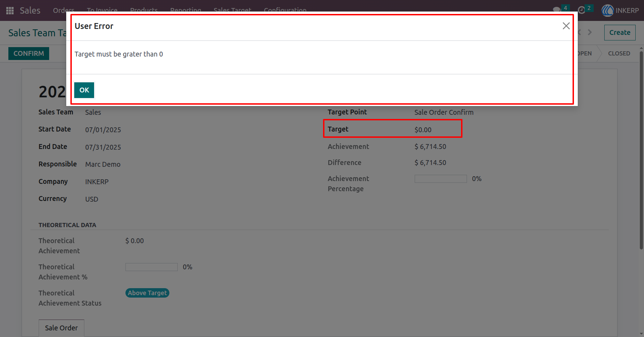Click the Above Target status badge
Screen dimensions: 644x337
(x=147, y=293)
